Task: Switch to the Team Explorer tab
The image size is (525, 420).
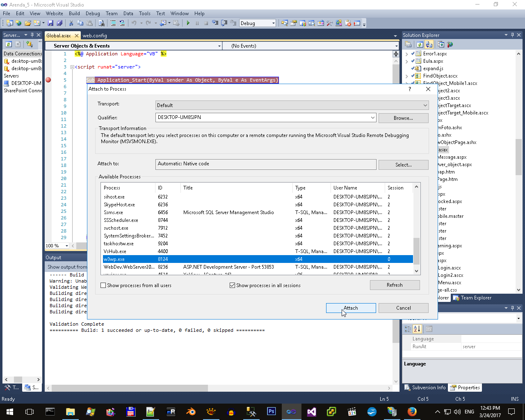Action: pyautogui.click(x=472, y=298)
